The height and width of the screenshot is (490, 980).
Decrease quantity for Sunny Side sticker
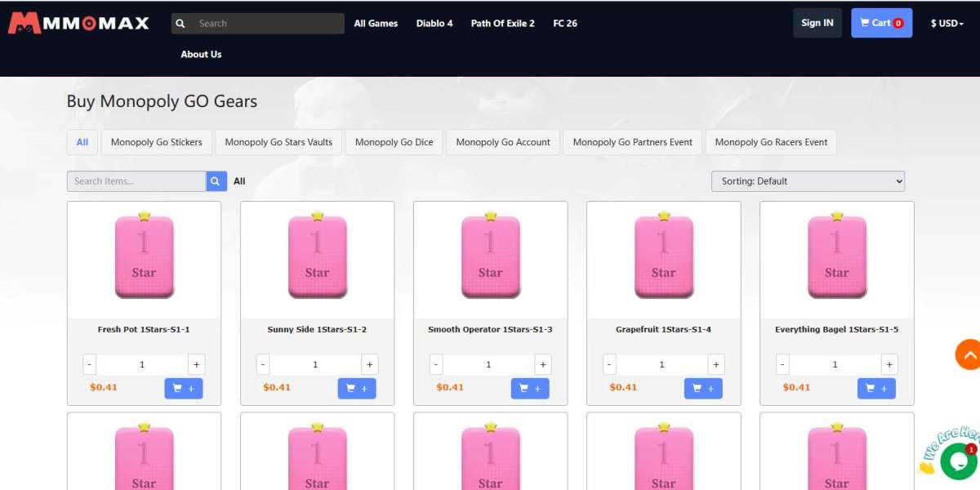pyautogui.click(x=263, y=365)
